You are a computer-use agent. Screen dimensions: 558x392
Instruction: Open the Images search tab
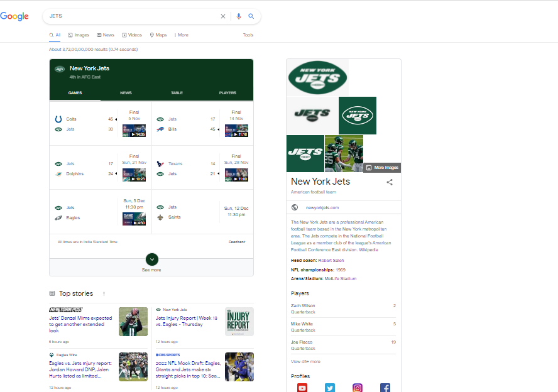click(79, 35)
